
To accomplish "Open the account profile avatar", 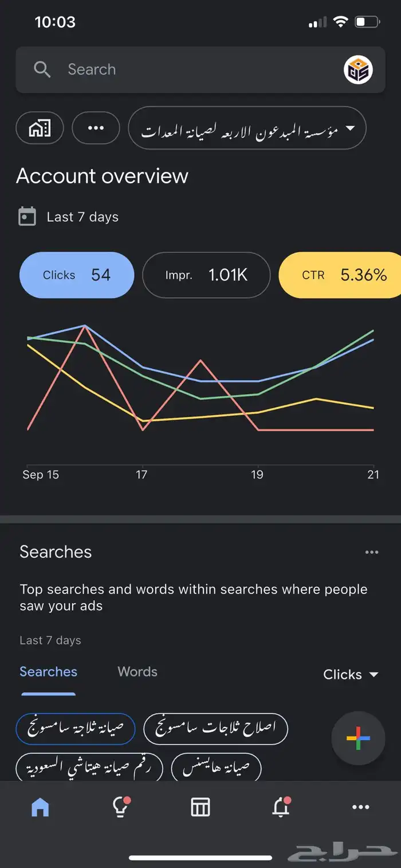I will pyautogui.click(x=358, y=70).
